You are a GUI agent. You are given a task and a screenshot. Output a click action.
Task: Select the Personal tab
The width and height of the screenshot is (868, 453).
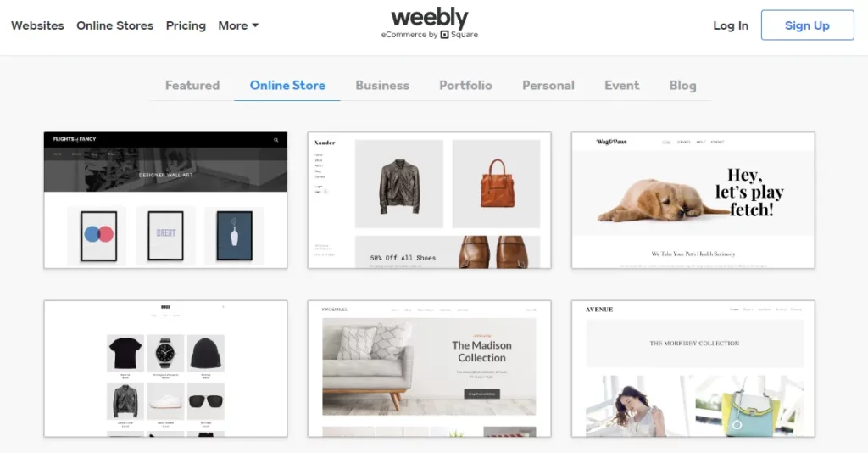(x=548, y=86)
